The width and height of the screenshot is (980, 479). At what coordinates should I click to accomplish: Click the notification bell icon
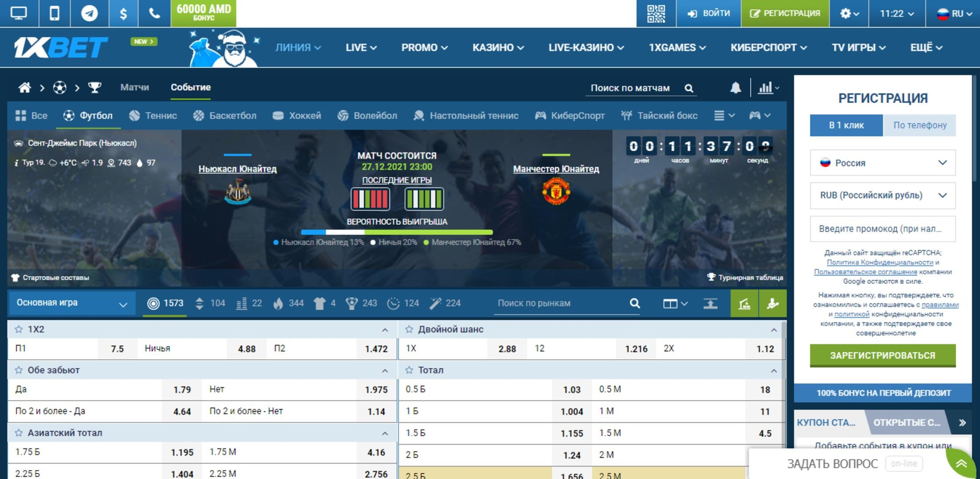click(736, 88)
